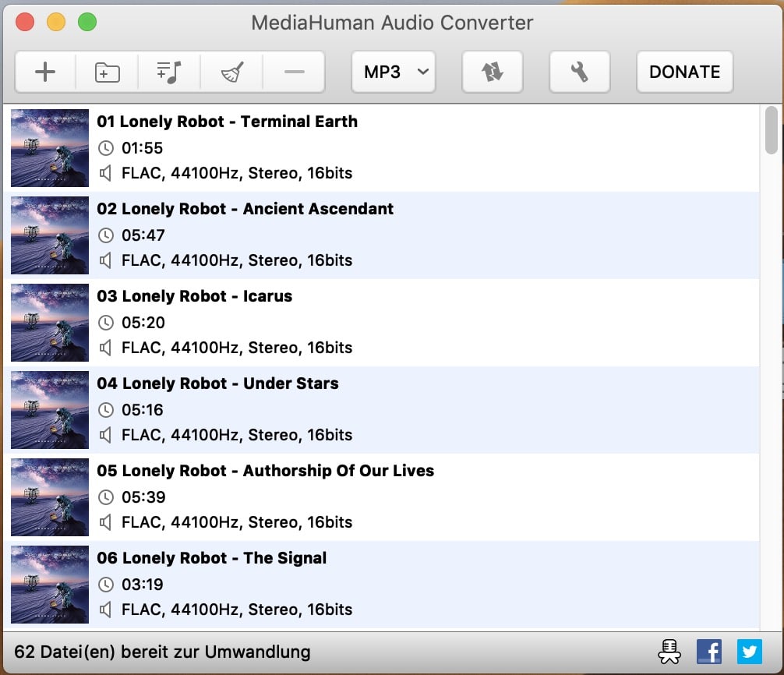The width and height of the screenshot is (784, 675).
Task: Click the yellow minimize window button
Action: tap(56, 22)
